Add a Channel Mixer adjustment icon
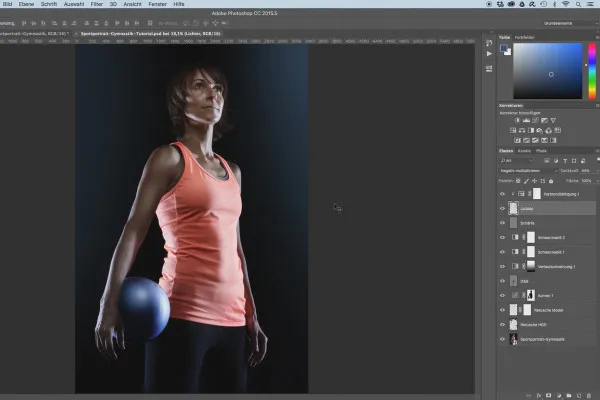 click(x=549, y=131)
